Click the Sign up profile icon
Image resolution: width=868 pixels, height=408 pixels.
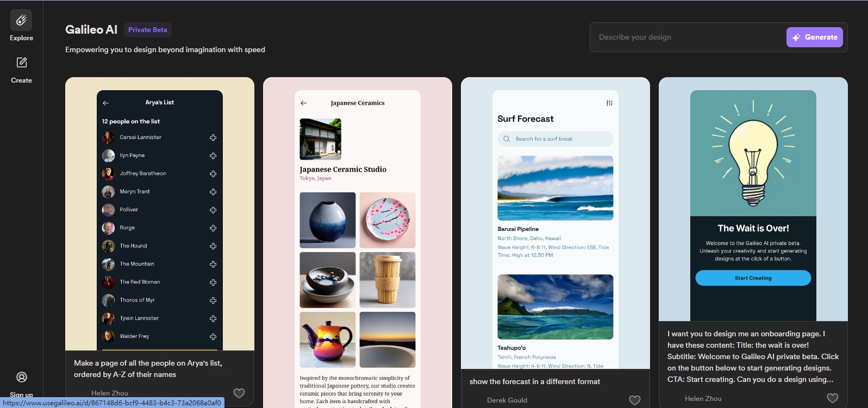pyautogui.click(x=22, y=377)
